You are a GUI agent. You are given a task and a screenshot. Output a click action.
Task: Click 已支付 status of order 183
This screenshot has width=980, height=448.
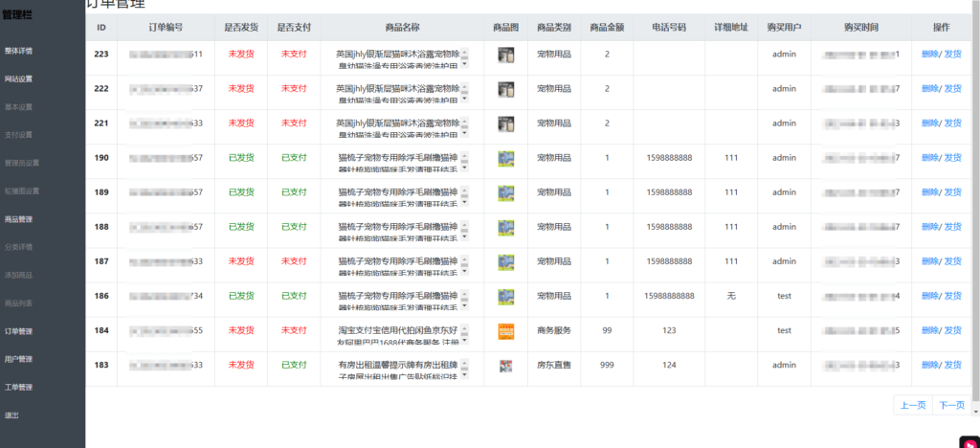pos(294,365)
